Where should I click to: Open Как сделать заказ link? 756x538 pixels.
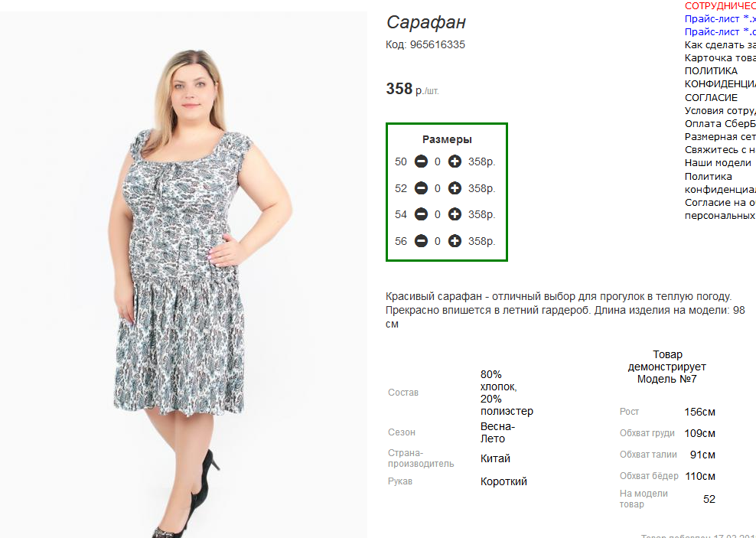720,45
